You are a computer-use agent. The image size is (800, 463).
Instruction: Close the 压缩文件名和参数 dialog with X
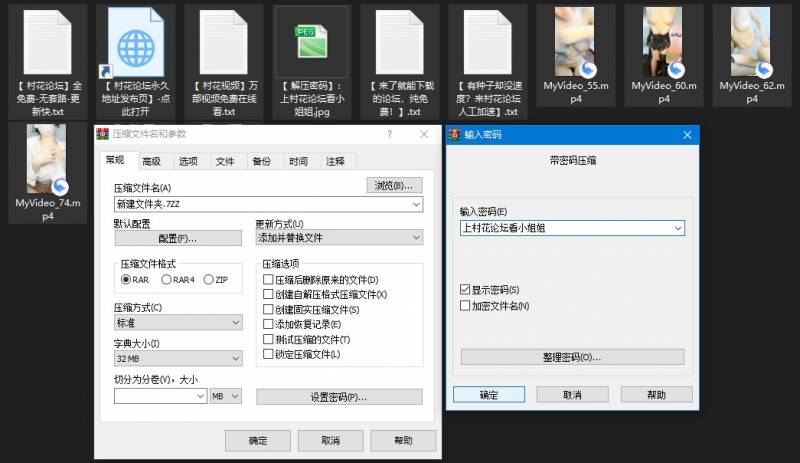[x=424, y=134]
